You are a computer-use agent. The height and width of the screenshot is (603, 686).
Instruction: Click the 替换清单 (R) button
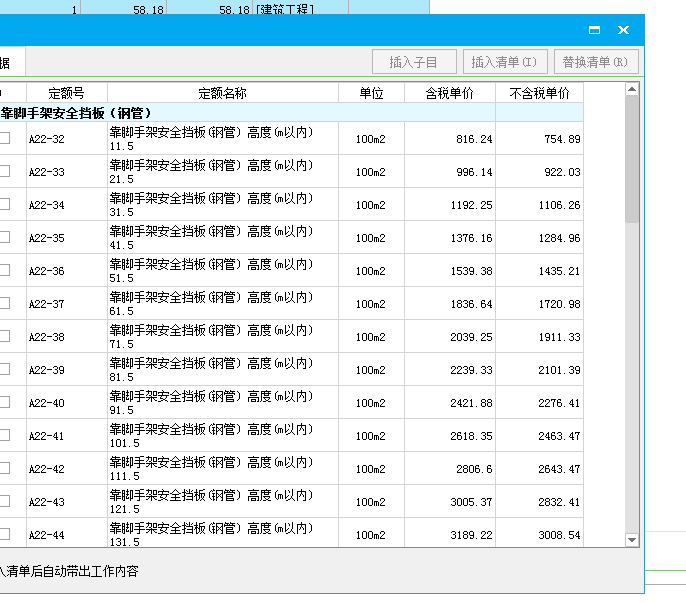coord(596,62)
